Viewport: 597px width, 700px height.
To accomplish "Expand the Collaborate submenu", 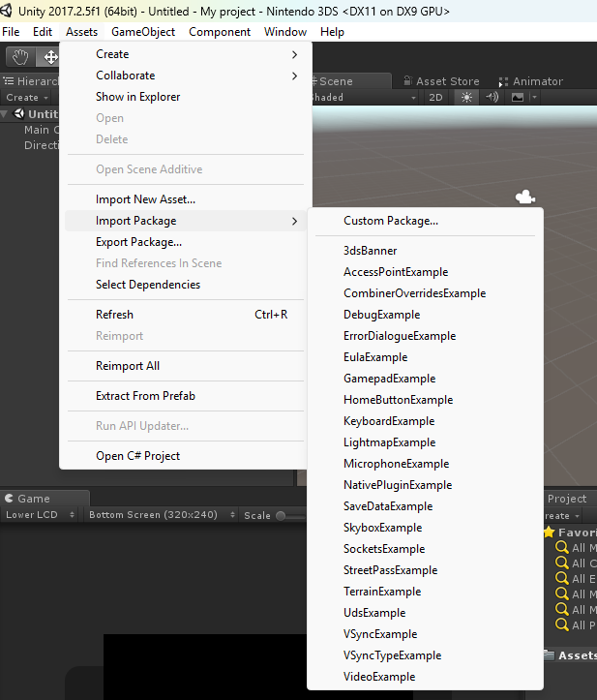I will coord(186,76).
